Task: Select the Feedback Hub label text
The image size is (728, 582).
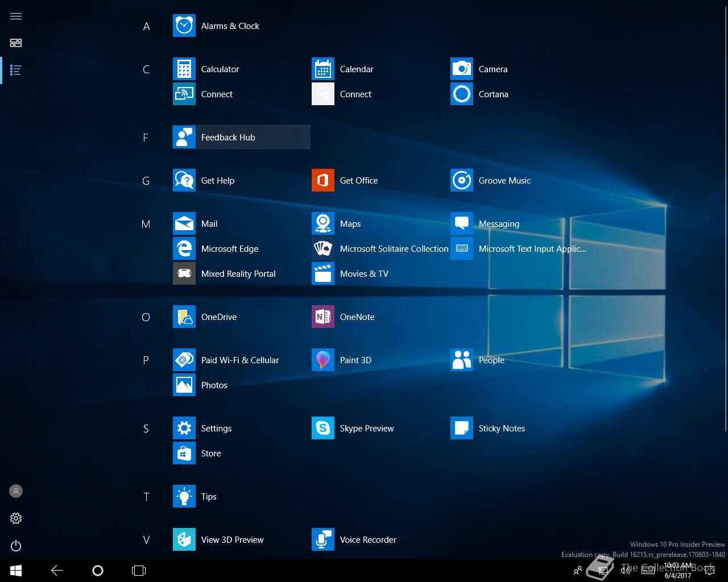Action: 228,138
